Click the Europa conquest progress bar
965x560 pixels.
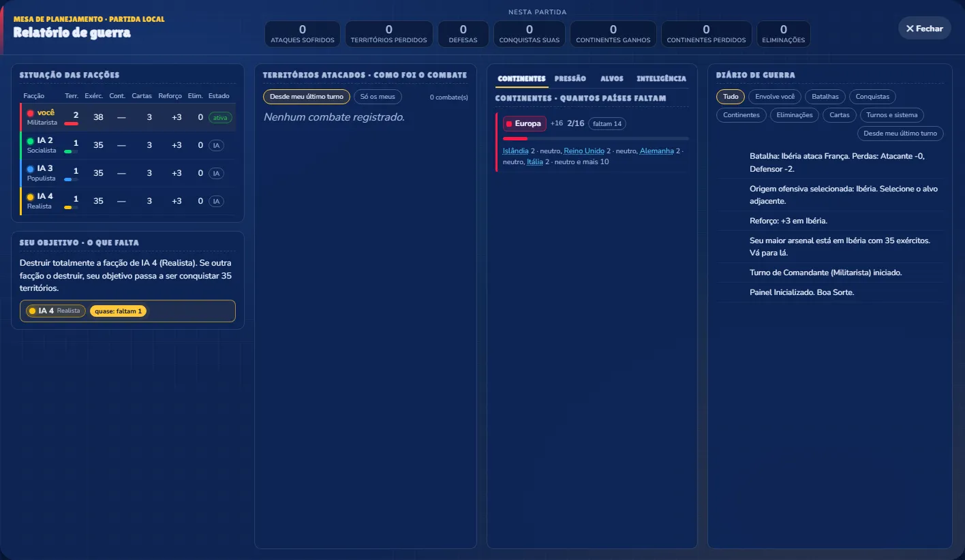coord(596,138)
